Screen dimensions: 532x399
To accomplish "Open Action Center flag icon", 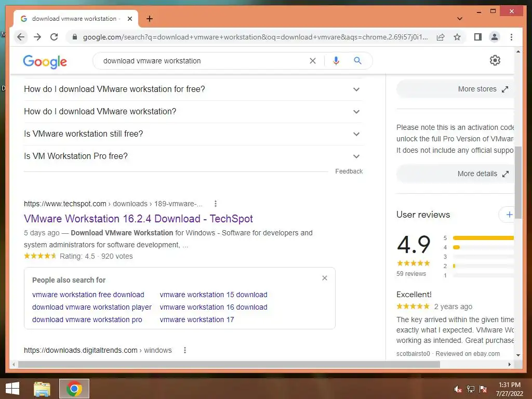I will (483, 389).
